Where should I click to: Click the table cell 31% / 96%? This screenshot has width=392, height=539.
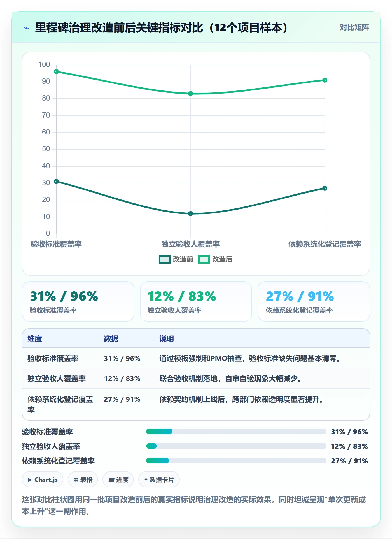coord(122,358)
